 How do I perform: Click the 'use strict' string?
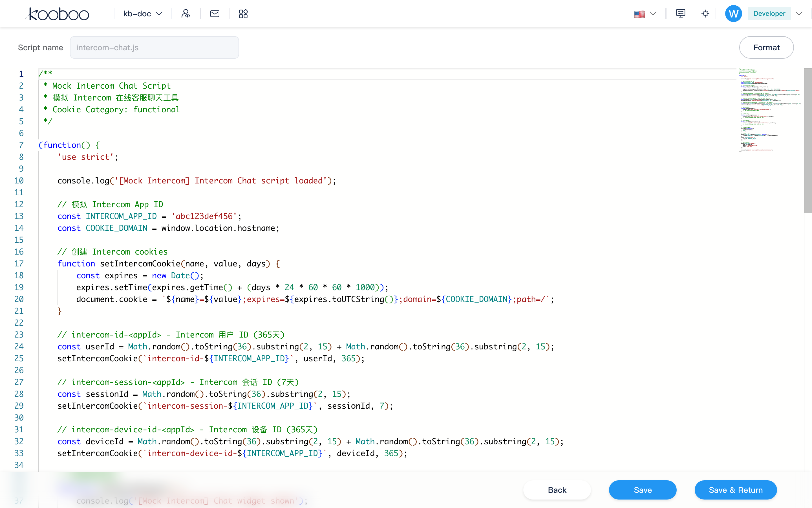[86, 157]
